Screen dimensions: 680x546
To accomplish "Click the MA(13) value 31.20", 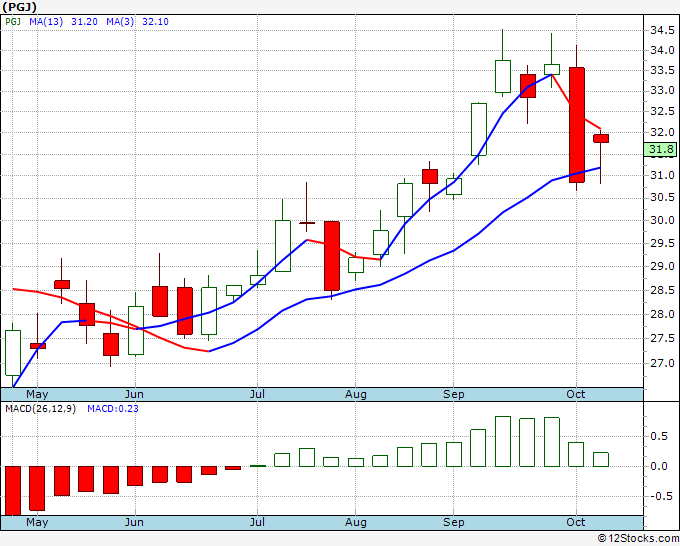I will pos(84,22).
